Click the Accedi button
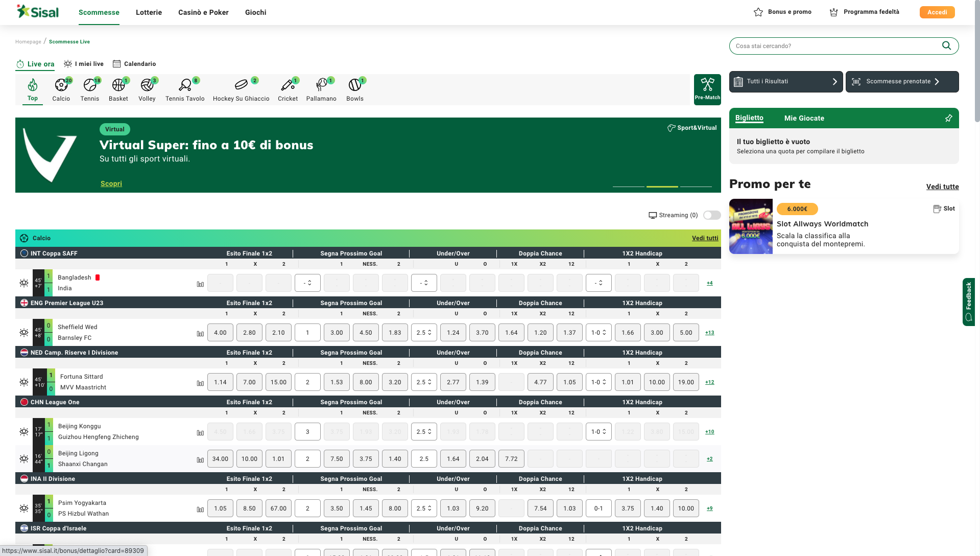The height and width of the screenshot is (556, 980). [937, 12]
